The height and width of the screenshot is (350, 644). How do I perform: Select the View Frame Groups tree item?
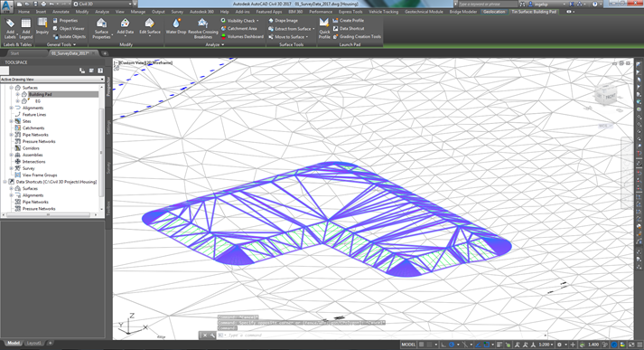pos(40,175)
